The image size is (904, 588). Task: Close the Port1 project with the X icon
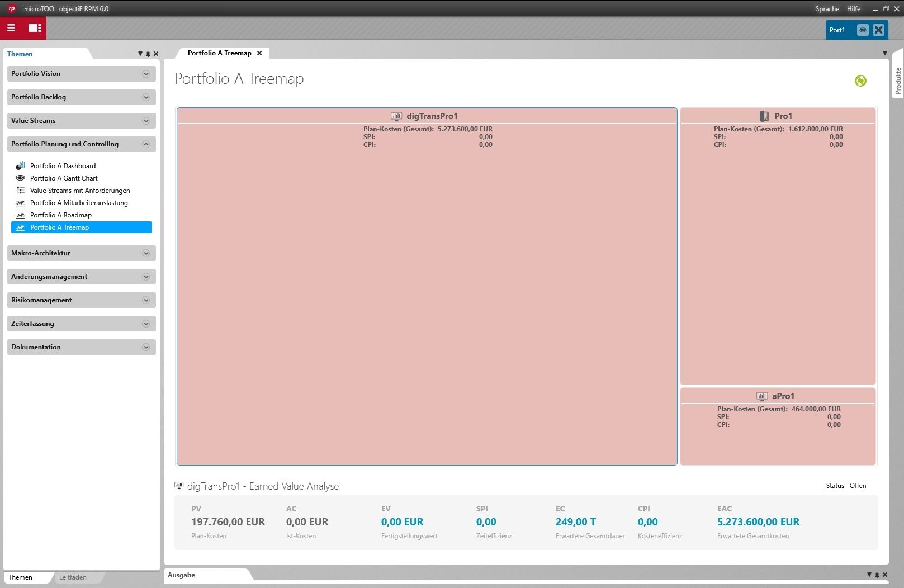879,30
